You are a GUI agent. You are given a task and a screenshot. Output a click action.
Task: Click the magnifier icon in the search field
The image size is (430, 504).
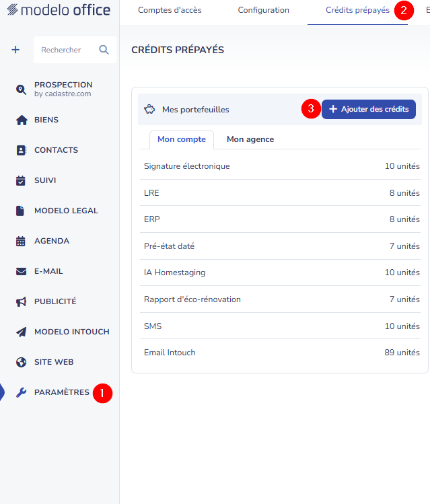click(104, 50)
